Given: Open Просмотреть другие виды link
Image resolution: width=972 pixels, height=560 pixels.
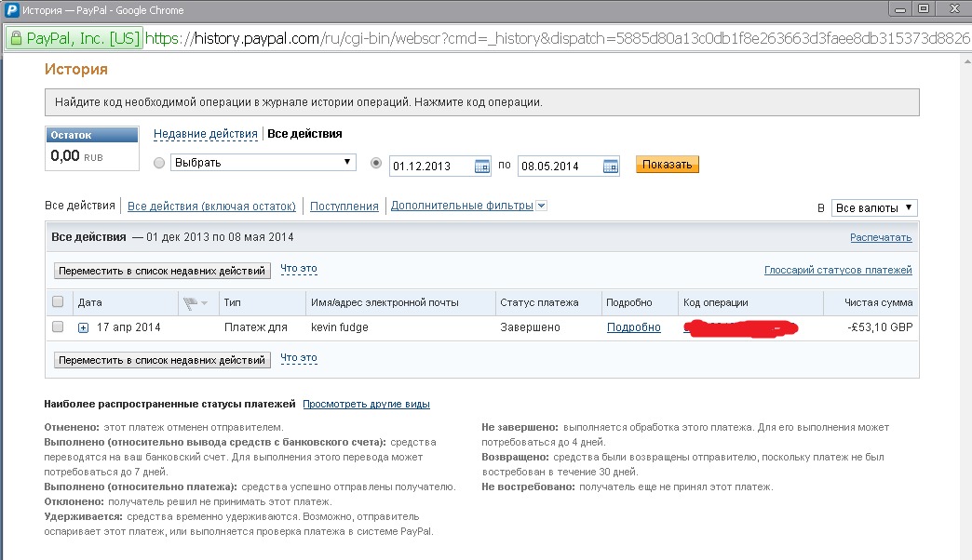Looking at the screenshot, I should pos(366,404).
